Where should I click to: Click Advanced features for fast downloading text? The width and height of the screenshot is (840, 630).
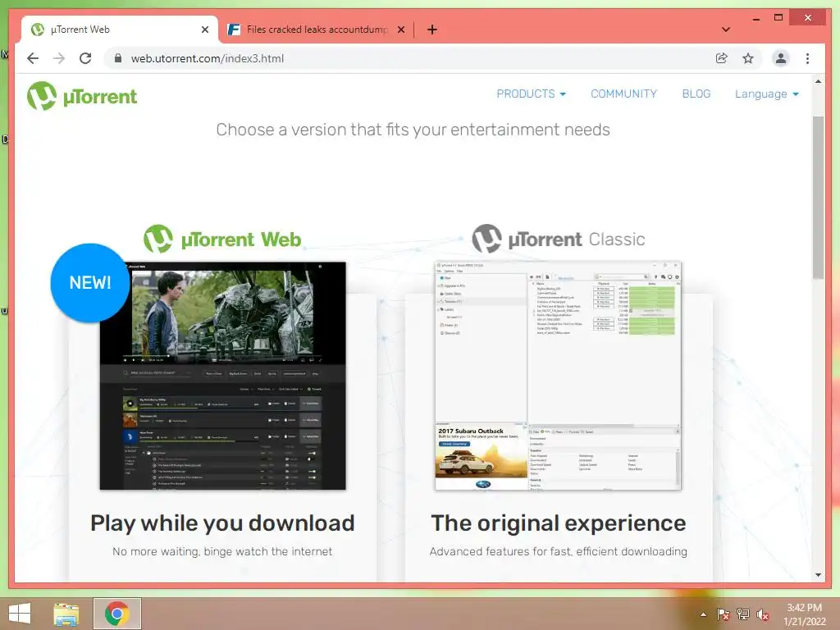pyautogui.click(x=558, y=551)
